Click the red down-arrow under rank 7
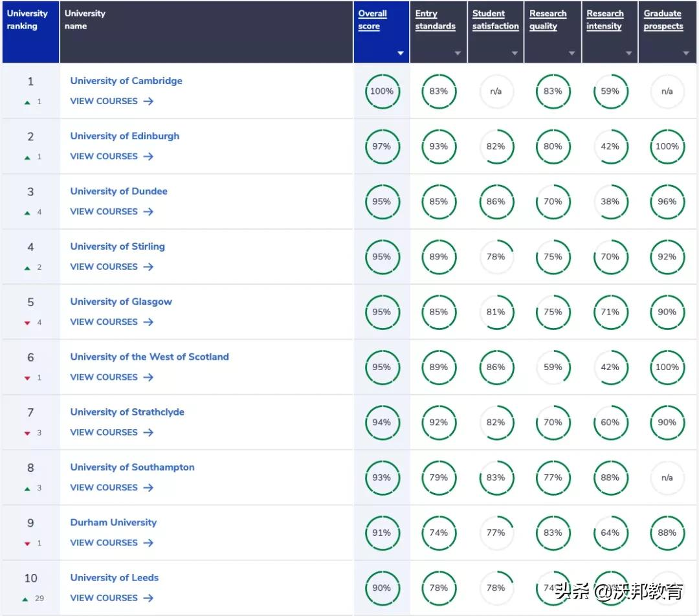Image resolution: width=699 pixels, height=616 pixels. coord(27,434)
